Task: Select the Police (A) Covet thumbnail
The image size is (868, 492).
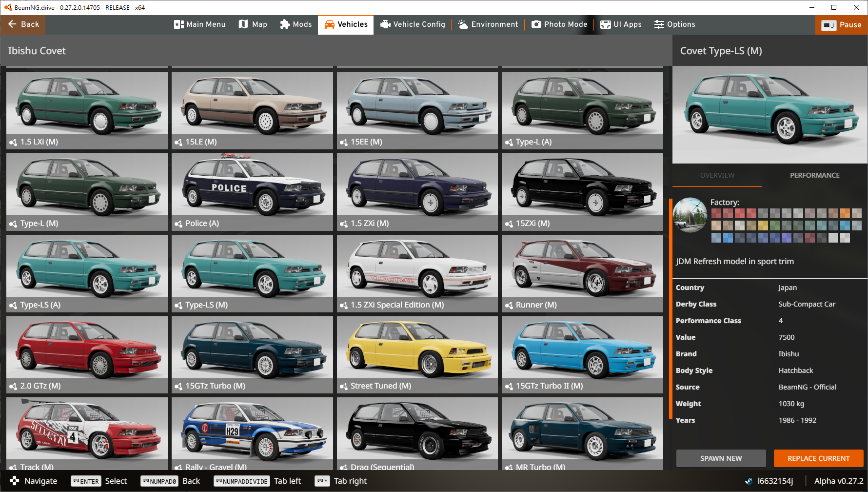Action: pyautogui.click(x=252, y=191)
